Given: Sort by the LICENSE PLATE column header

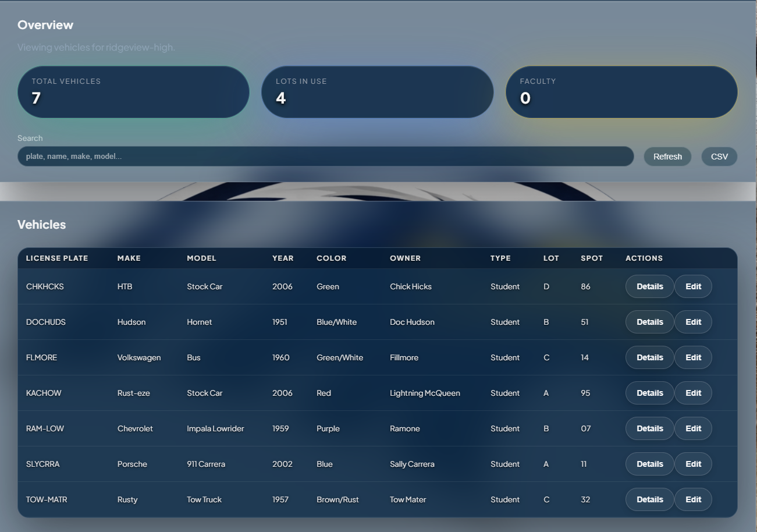Looking at the screenshot, I should point(56,258).
